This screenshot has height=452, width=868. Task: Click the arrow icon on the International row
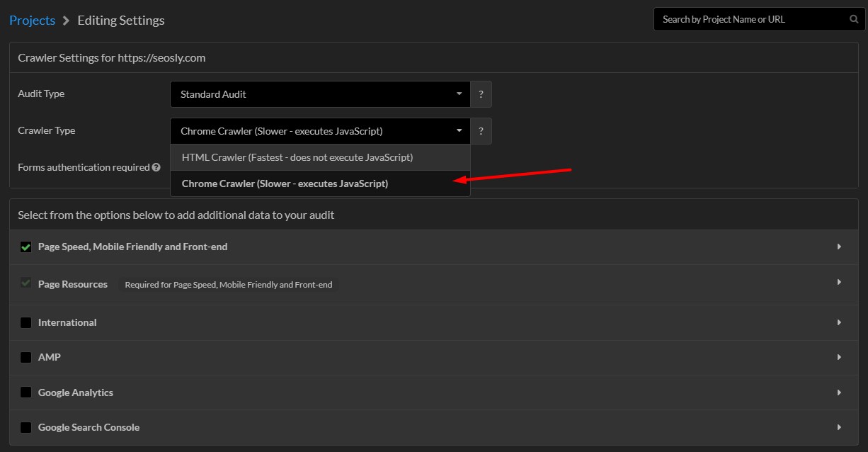click(x=839, y=322)
